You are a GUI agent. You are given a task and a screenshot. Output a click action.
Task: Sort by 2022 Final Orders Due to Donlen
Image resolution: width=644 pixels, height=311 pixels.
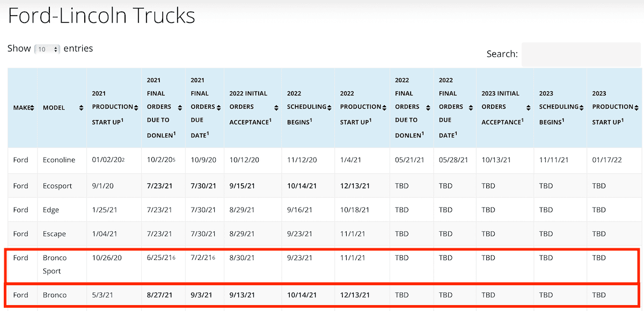(x=428, y=107)
